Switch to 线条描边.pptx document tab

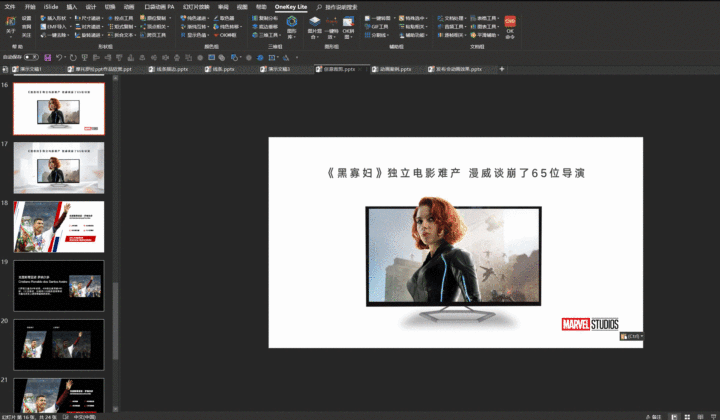(x=169, y=69)
